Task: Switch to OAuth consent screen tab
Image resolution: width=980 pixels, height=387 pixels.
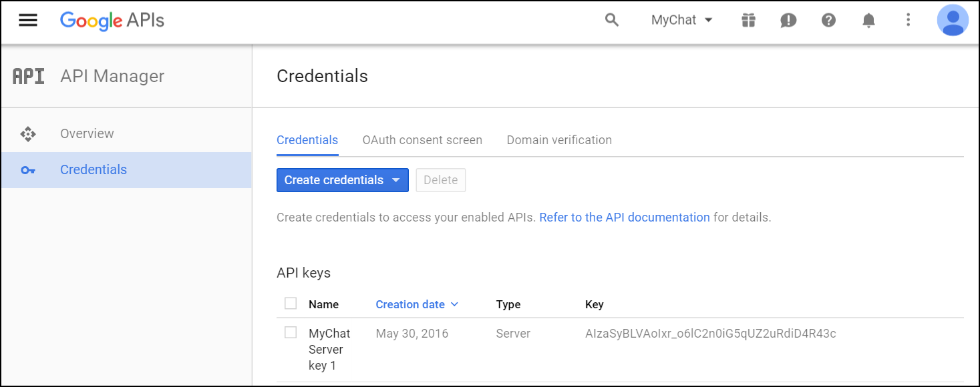Action: pyautogui.click(x=422, y=140)
